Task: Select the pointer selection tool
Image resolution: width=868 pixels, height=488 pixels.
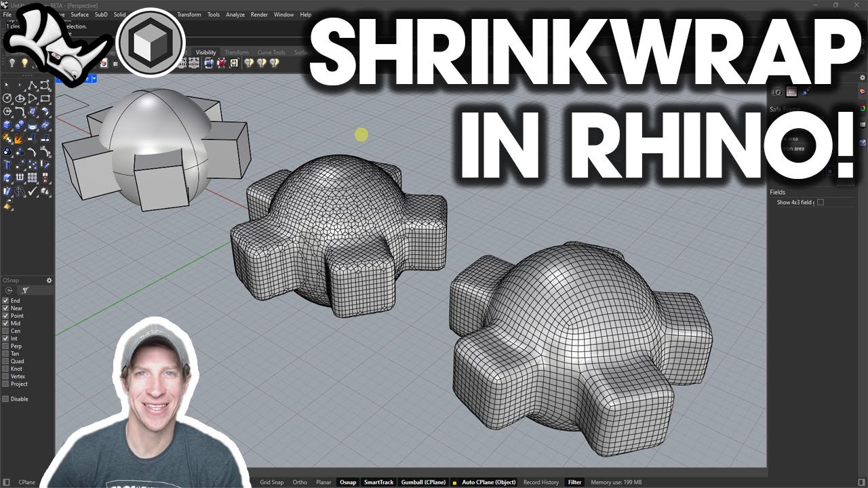Action: [x=7, y=85]
